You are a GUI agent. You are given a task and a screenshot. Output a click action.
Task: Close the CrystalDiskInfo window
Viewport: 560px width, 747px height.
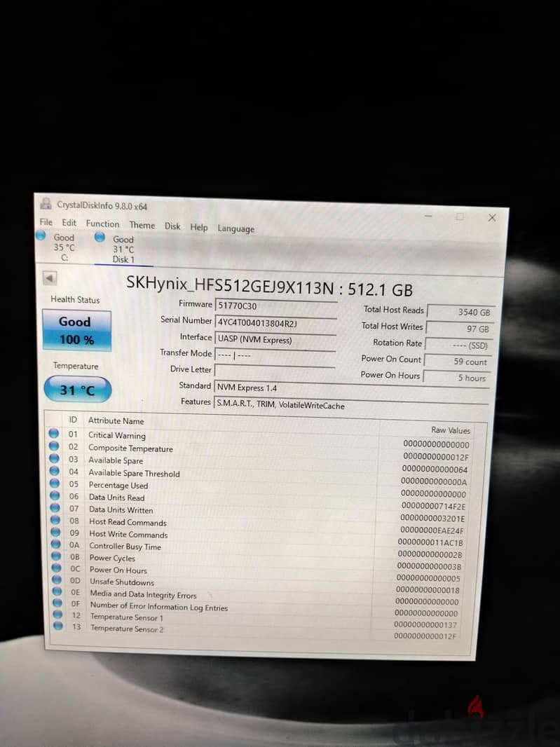pyautogui.click(x=492, y=218)
